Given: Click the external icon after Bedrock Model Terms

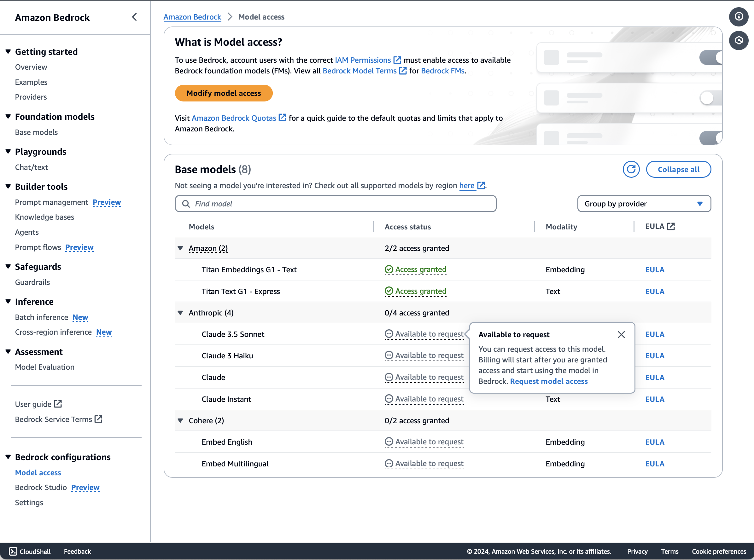Looking at the screenshot, I should [x=403, y=71].
